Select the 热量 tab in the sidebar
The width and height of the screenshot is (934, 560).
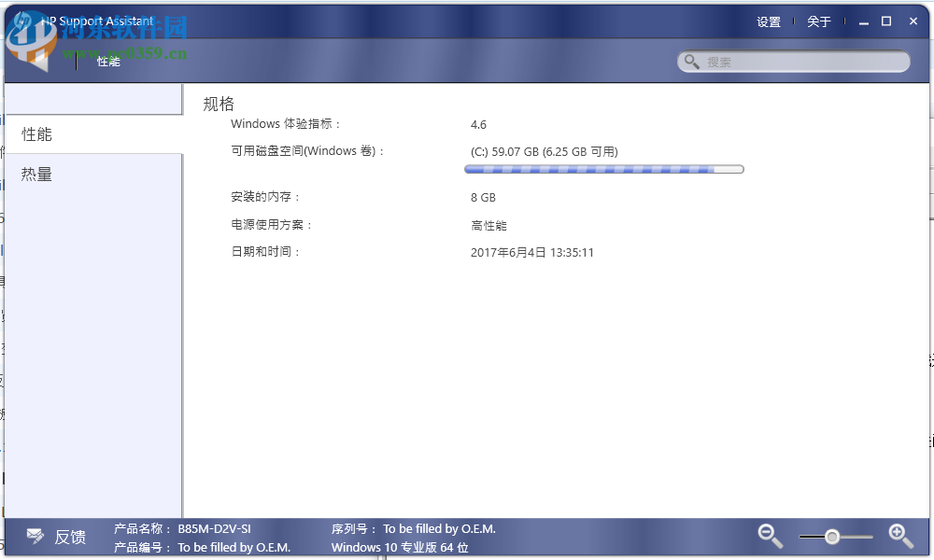(x=35, y=174)
